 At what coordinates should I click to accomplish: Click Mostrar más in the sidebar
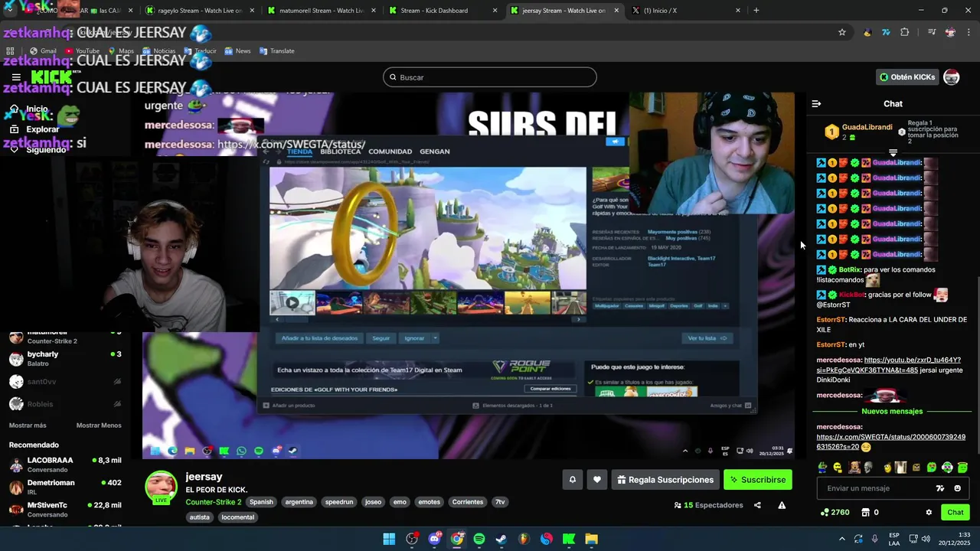(28, 425)
